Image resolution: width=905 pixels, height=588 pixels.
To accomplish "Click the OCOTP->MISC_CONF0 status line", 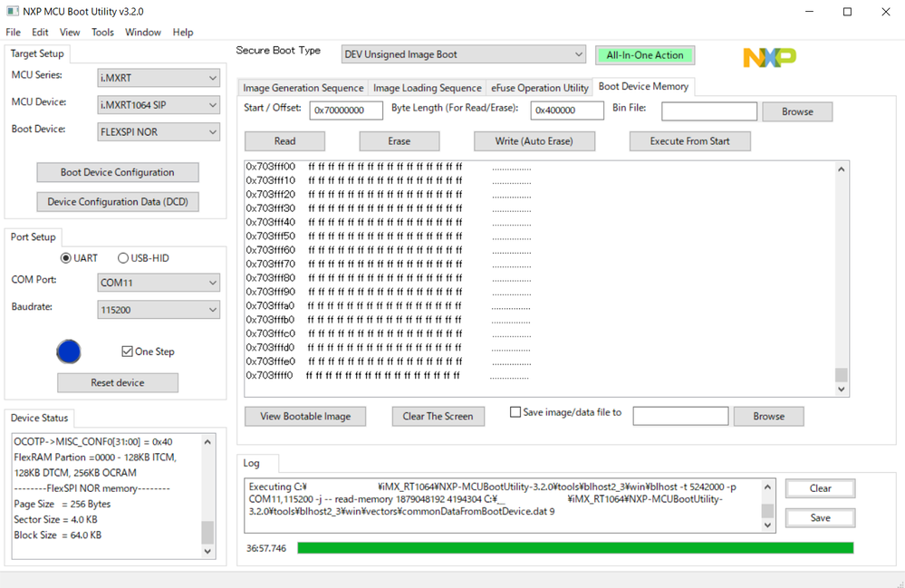I will pos(93,441).
